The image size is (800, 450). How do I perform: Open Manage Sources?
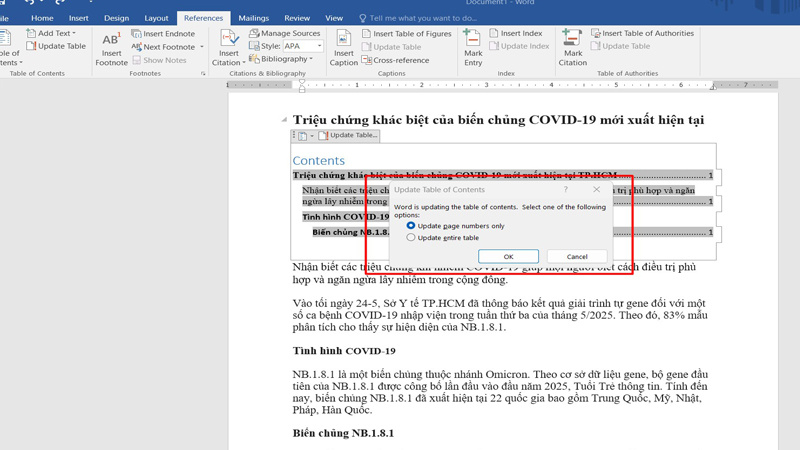click(x=285, y=33)
